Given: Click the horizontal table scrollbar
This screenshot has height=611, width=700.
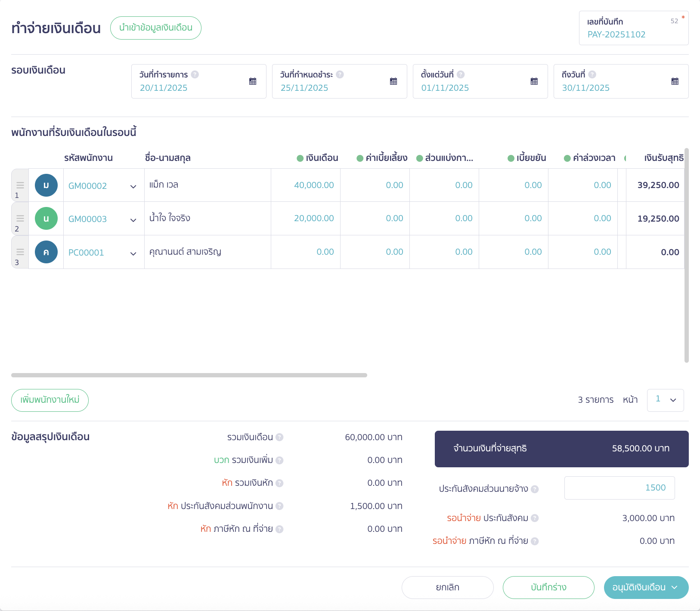Looking at the screenshot, I should pos(189,375).
